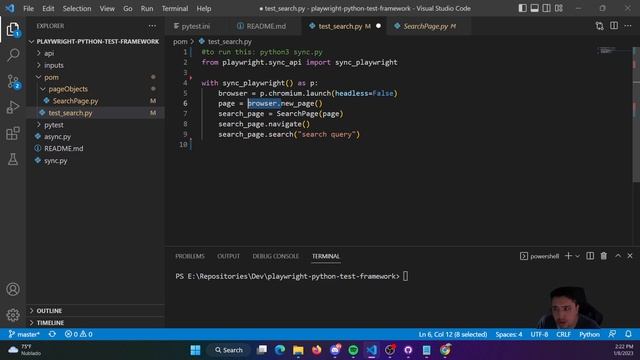The height and width of the screenshot is (360, 640).
Task: Close unsaved test_search.py tab dot
Action: pyautogui.click(x=378, y=26)
